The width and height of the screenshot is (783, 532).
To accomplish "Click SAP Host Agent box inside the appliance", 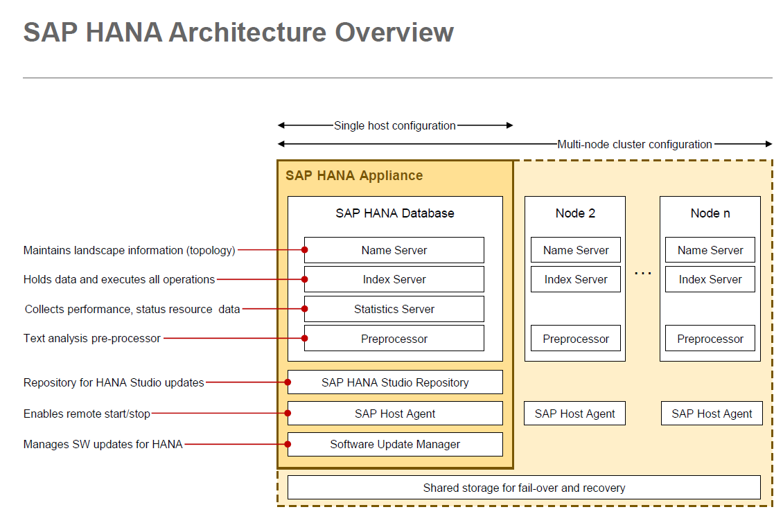I will [395, 414].
